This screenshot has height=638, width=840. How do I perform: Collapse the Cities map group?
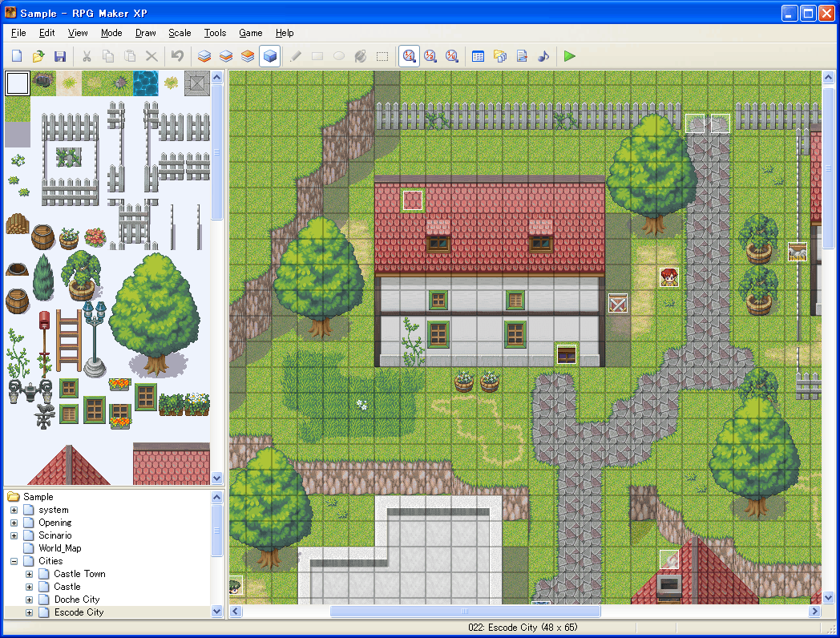coord(14,561)
